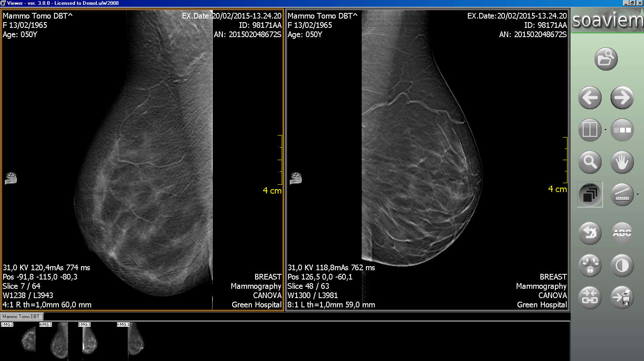Click '31,0 KV 118,8mAs 762 ms' text
644x361 pixels.
(331, 267)
